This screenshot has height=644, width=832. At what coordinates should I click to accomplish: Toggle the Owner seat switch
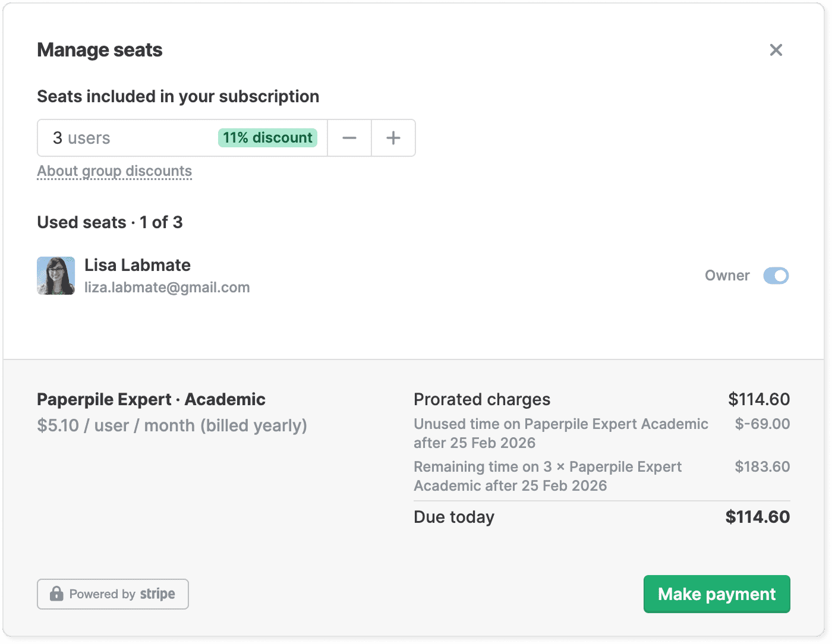pyautogui.click(x=776, y=276)
